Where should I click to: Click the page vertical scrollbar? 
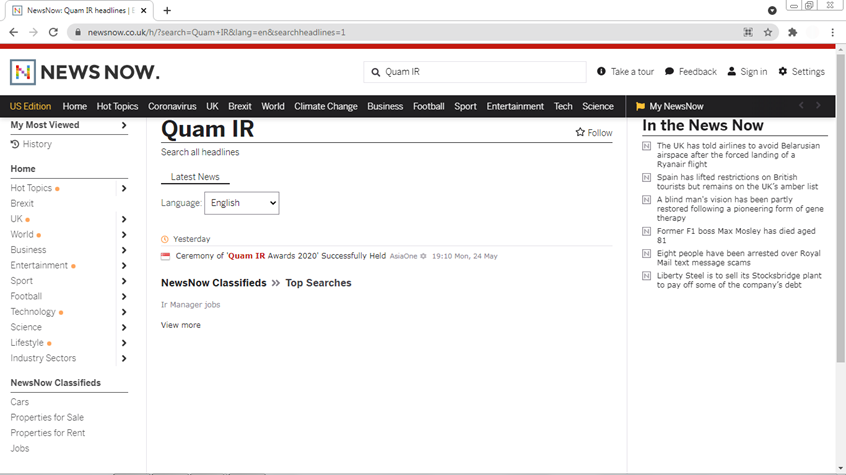point(841,208)
